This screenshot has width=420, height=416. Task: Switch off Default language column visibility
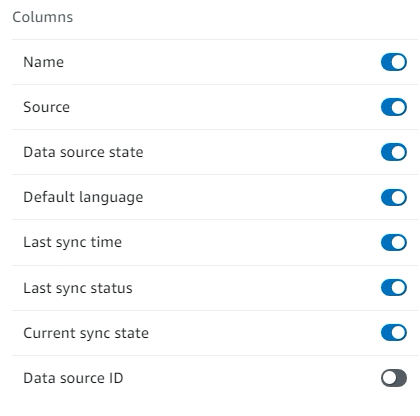click(x=394, y=197)
